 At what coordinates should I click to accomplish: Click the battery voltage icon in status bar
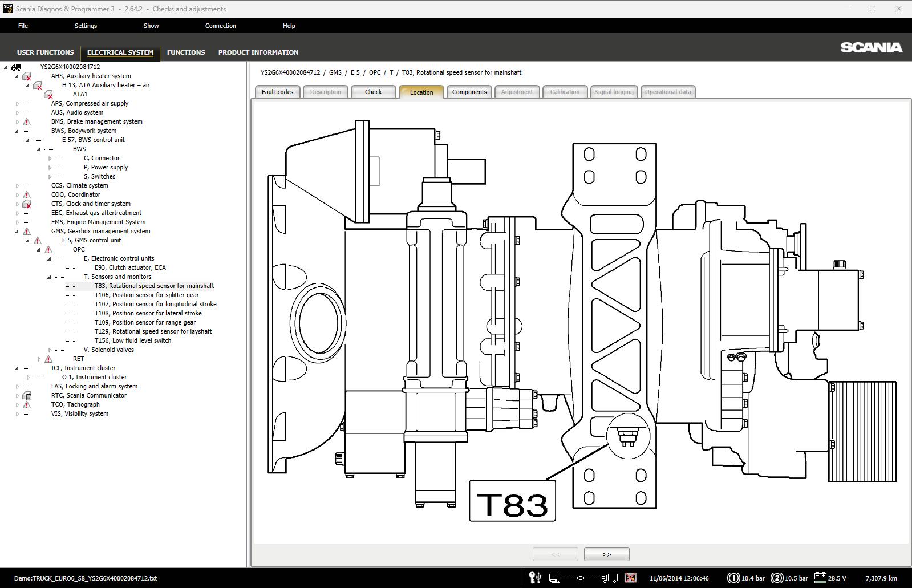tap(820, 578)
